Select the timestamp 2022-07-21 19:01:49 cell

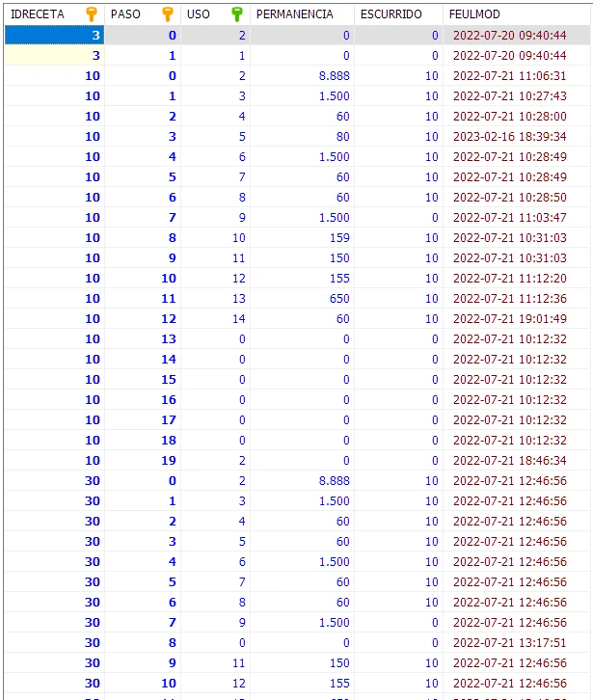pos(509,319)
